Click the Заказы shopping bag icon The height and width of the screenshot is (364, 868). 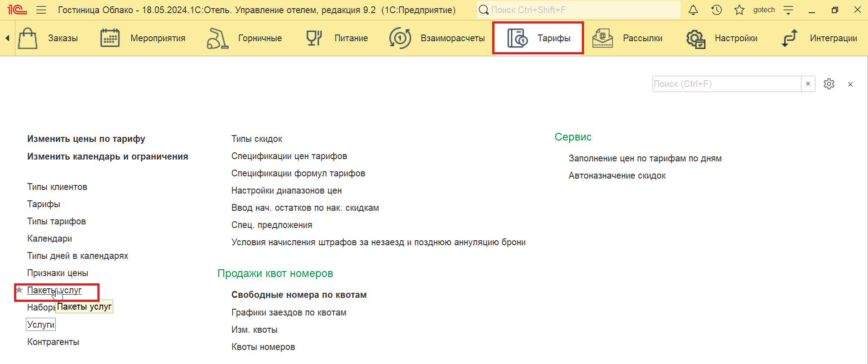pos(28,38)
